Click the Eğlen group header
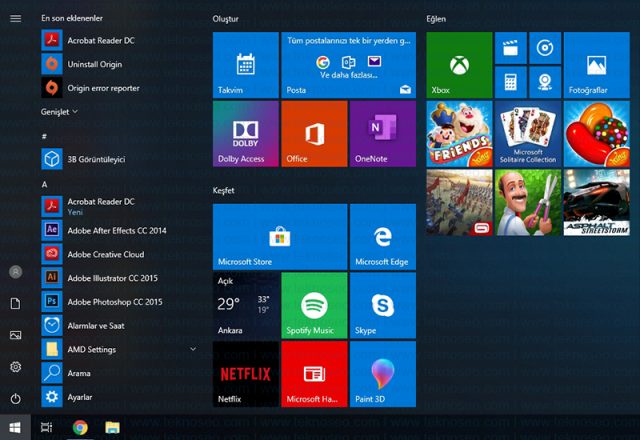Image resolution: width=640 pixels, height=440 pixels. coord(436,19)
